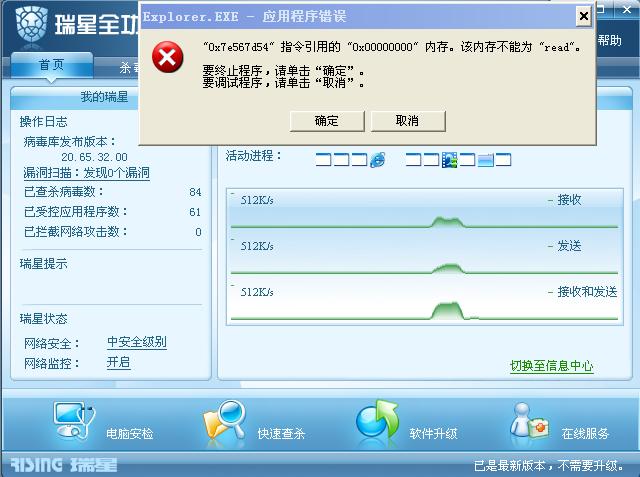Click the red error icon in dialog
Viewport: 640px width, 477px height.
[167, 57]
